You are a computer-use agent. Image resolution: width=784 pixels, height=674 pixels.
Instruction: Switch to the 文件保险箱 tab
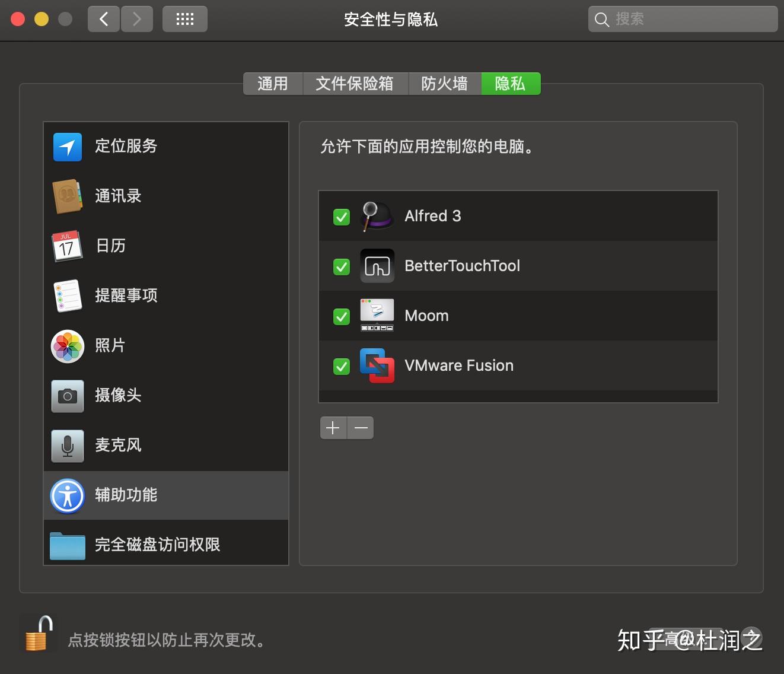click(355, 84)
